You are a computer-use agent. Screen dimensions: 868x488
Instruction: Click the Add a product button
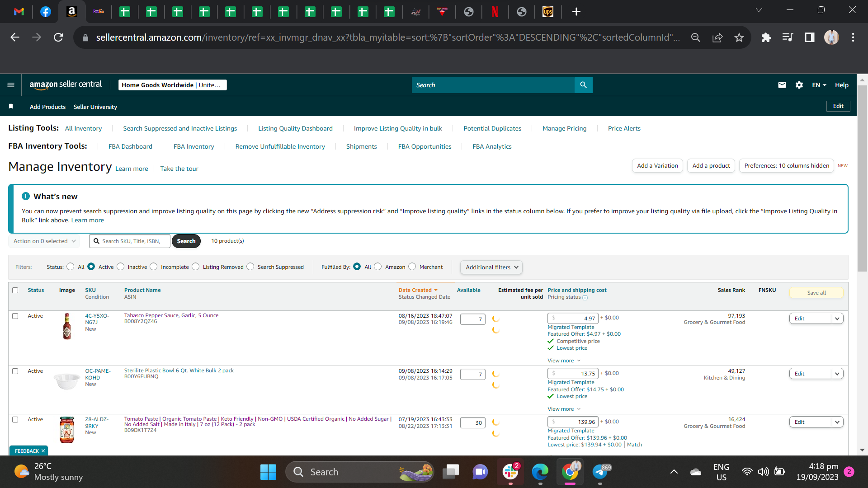[711, 166]
